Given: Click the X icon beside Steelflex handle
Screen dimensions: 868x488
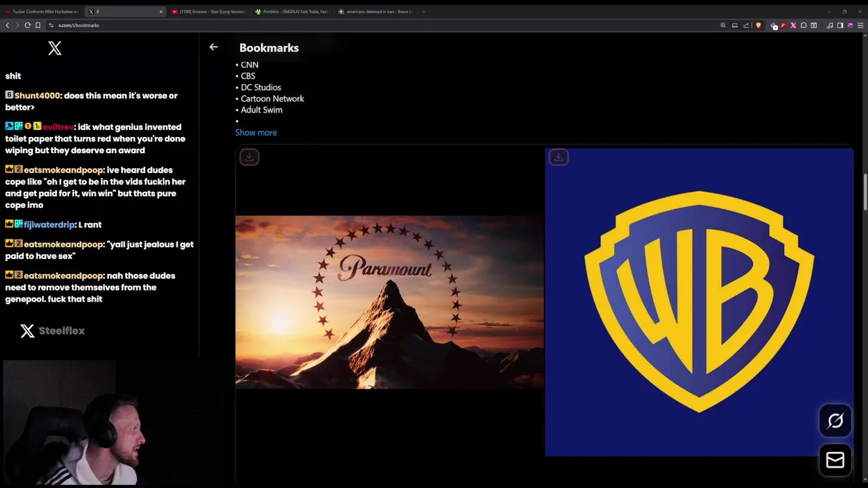Looking at the screenshot, I should pos(27,331).
